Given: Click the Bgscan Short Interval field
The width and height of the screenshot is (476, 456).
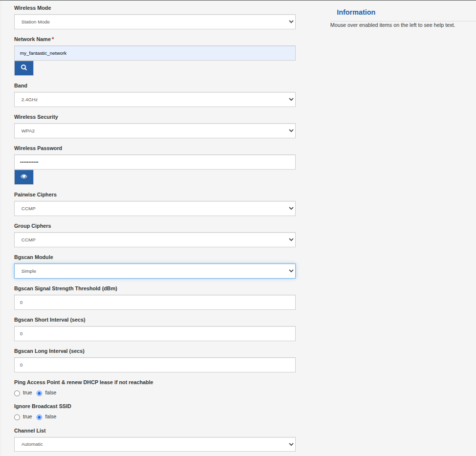Looking at the screenshot, I should 154,333.
